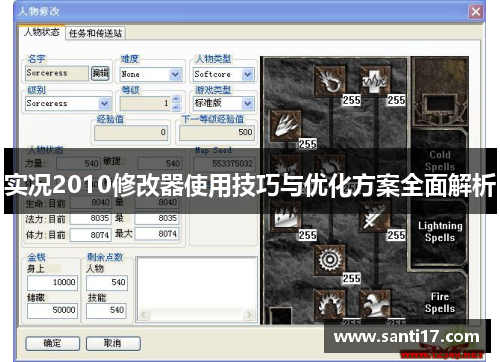
Task: Select the Fire Mastery skill icon
Action: pyautogui.click(x=330, y=304)
